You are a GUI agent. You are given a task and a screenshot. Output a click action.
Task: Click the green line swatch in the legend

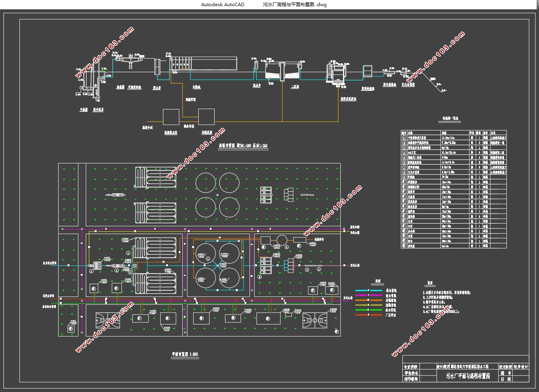pyautogui.click(x=369, y=310)
